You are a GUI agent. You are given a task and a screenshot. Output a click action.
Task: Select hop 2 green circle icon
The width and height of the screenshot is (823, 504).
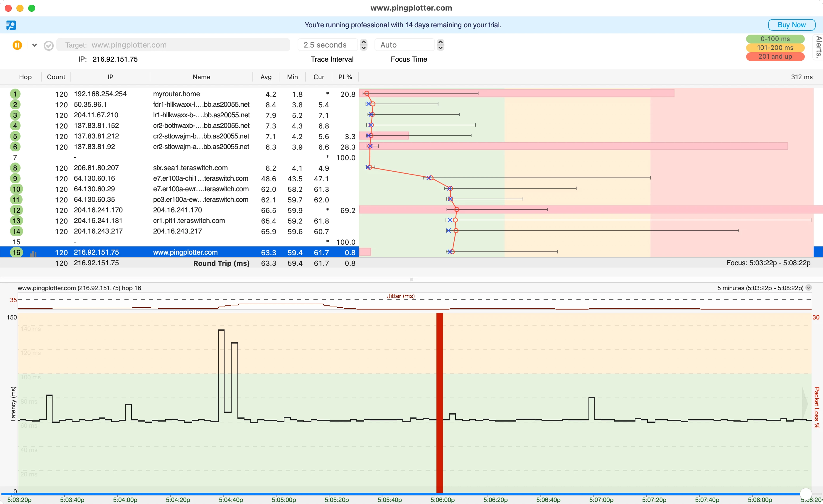15,105
